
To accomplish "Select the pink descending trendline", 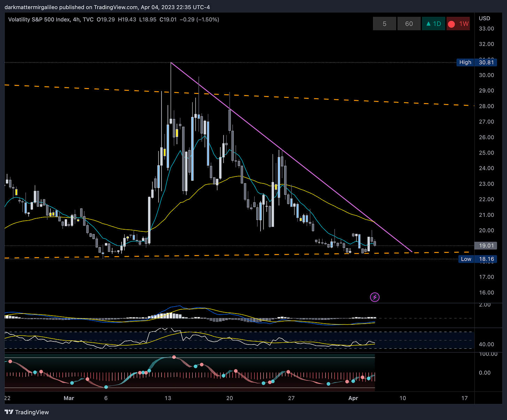I will pos(291,157).
